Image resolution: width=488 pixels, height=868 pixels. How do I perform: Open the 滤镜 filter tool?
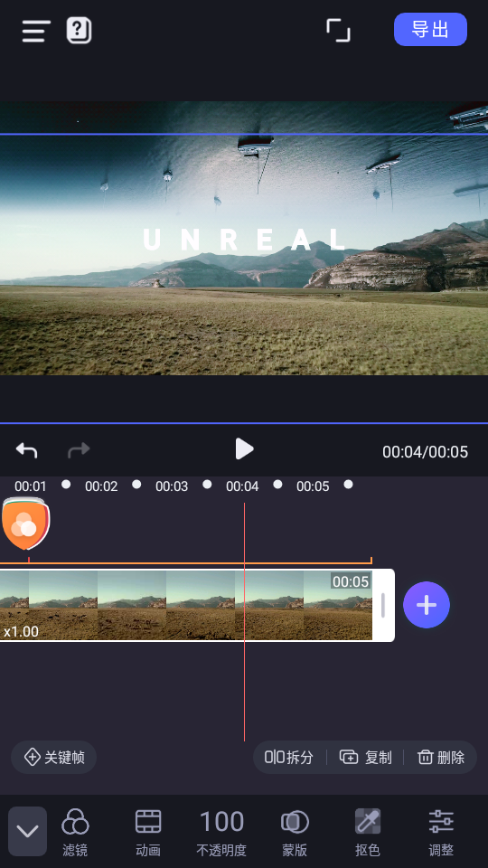[75, 833]
